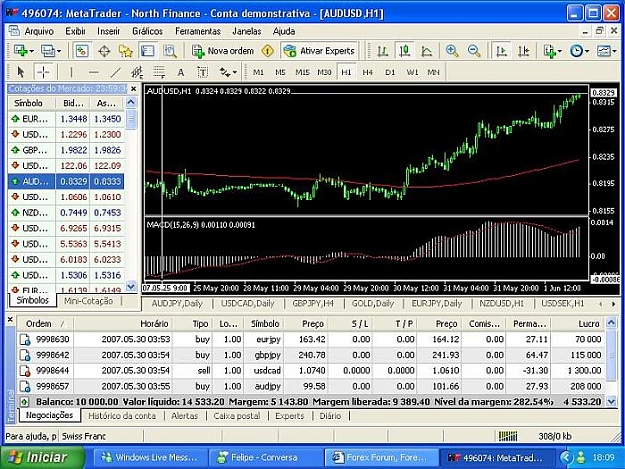Open the Ferramentas menu
This screenshot has width=625, height=469.
[x=198, y=31]
